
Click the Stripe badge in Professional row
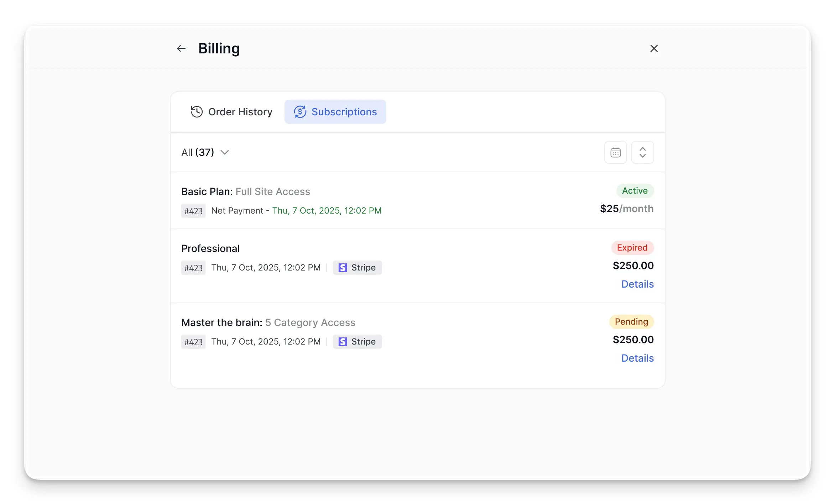357,268
